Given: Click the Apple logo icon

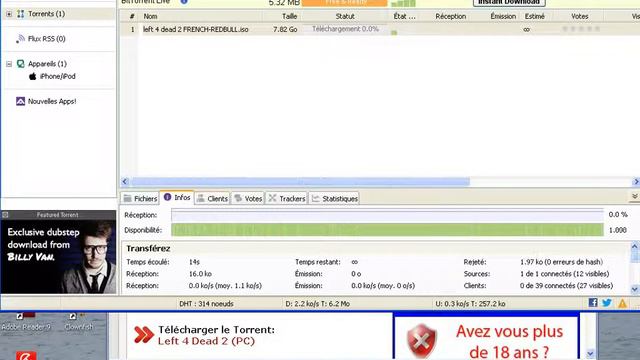Looking at the screenshot, I should click(33, 76).
